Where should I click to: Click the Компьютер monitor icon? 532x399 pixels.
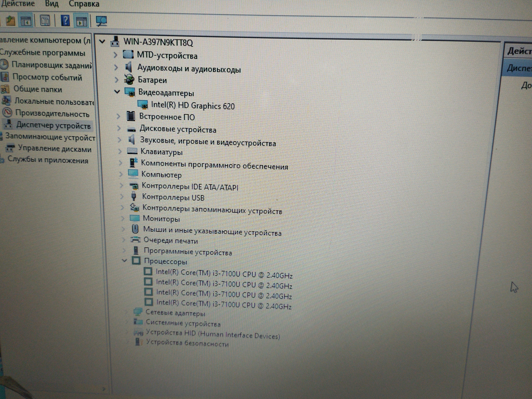133,173
